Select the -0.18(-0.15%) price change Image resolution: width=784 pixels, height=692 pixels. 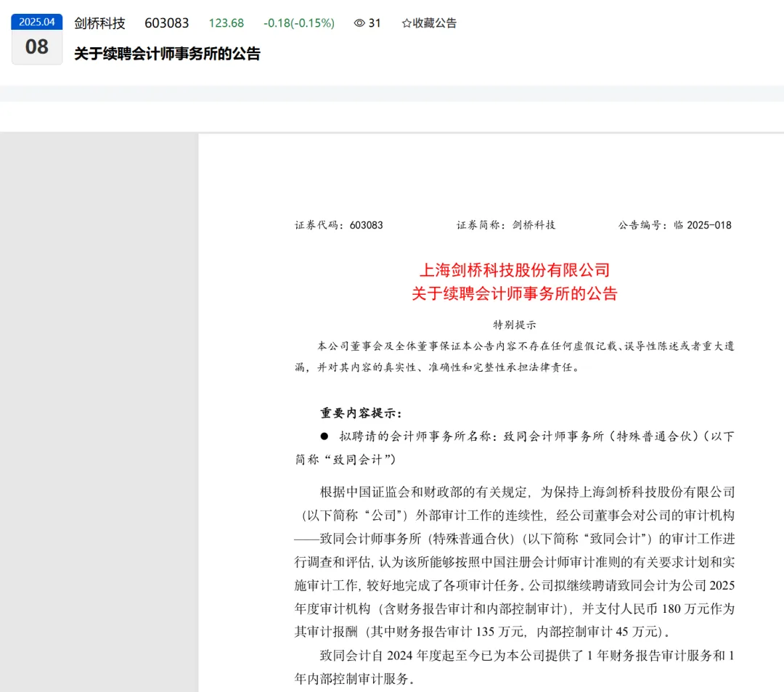tap(299, 23)
